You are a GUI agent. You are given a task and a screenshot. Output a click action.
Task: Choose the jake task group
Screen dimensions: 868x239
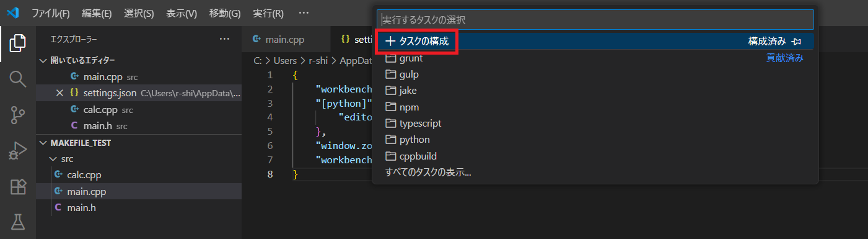click(x=595, y=91)
